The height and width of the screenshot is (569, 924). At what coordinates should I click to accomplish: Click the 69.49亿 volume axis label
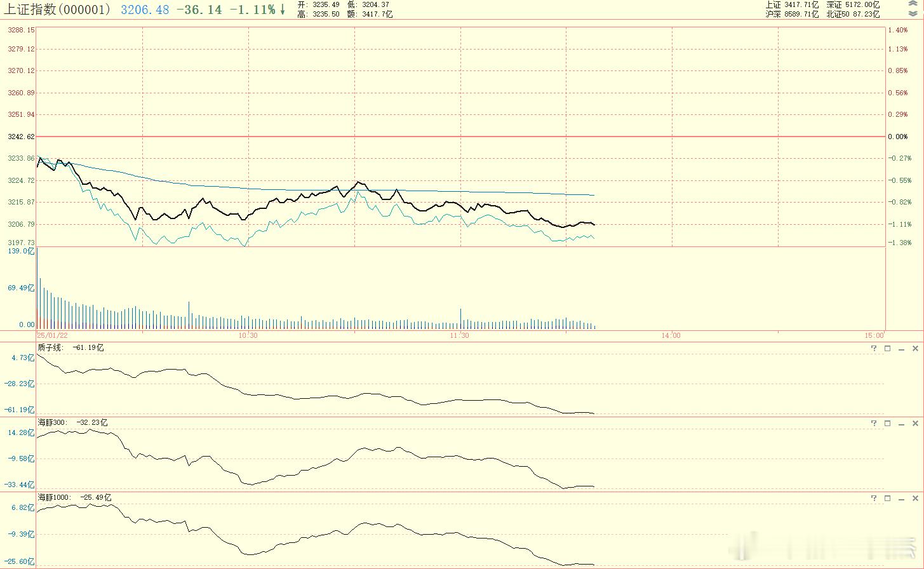click(22, 288)
